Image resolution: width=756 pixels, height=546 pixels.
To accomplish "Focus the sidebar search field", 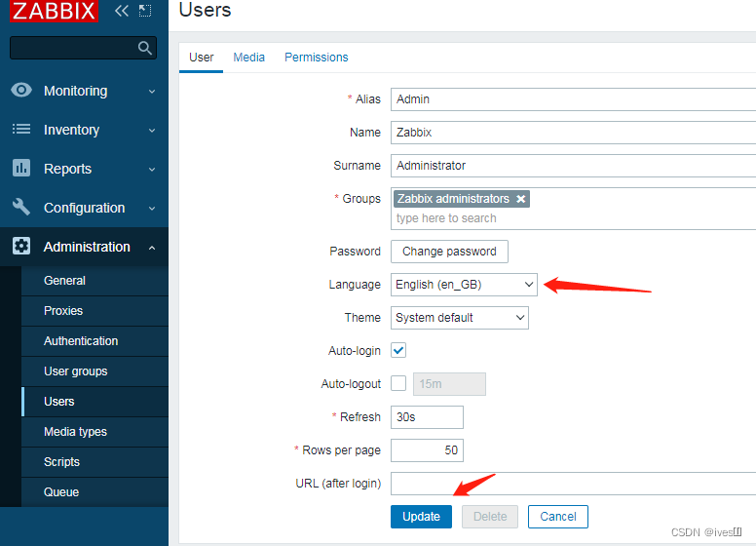I will [x=84, y=48].
